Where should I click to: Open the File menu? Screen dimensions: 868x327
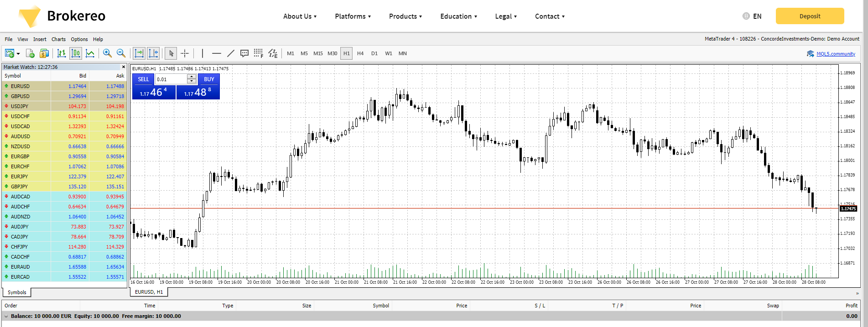click(x=9, y=39)
